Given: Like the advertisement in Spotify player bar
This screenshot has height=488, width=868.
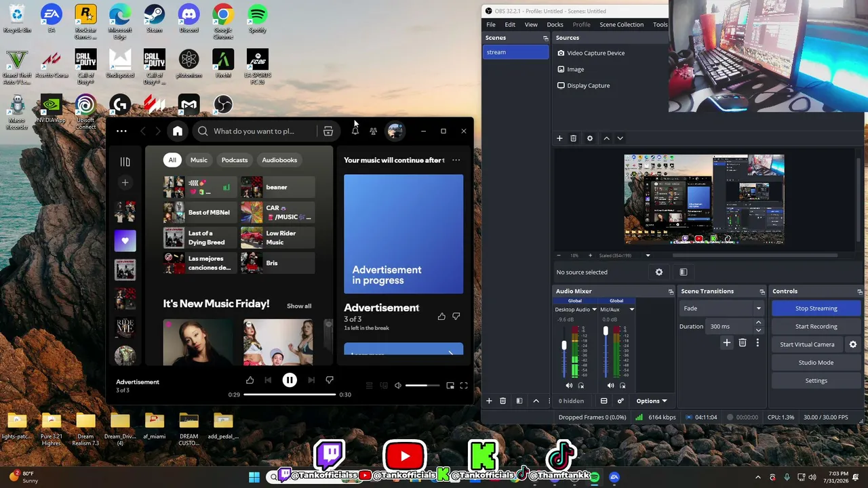Looking at the screenshot, I should point(250,380).
